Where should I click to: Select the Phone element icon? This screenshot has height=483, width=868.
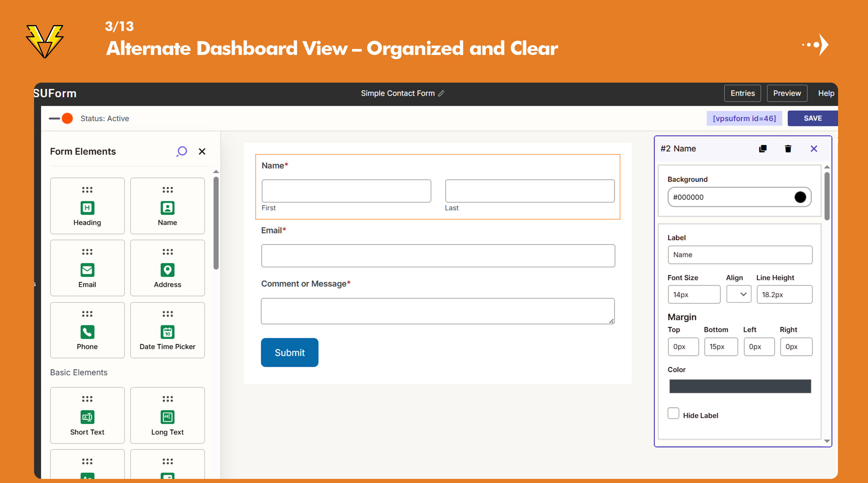pos(87,332)
